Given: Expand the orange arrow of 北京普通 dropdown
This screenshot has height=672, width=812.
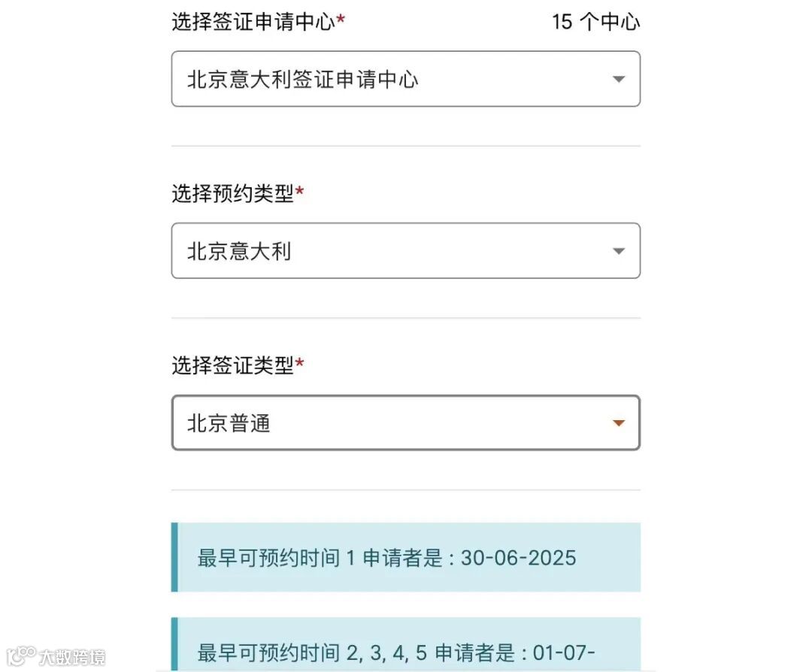Looking at the screenshot, I should [x=618, y=423].
